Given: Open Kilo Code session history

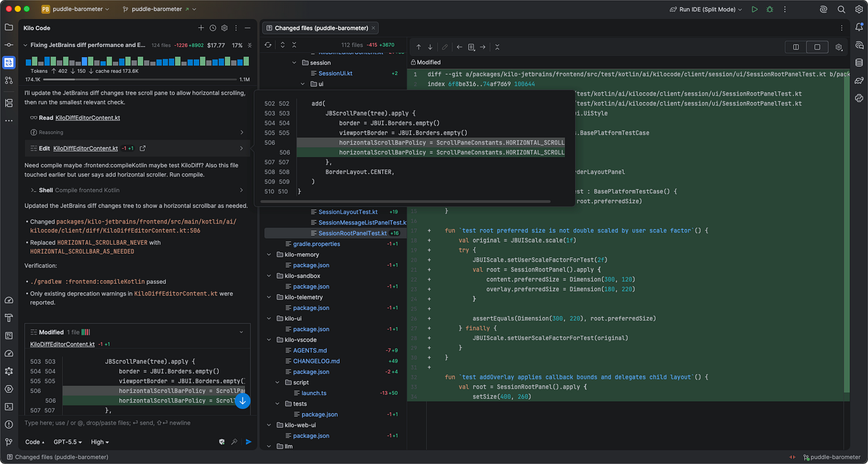Looking at the screenshot, I should click(213, 28).
